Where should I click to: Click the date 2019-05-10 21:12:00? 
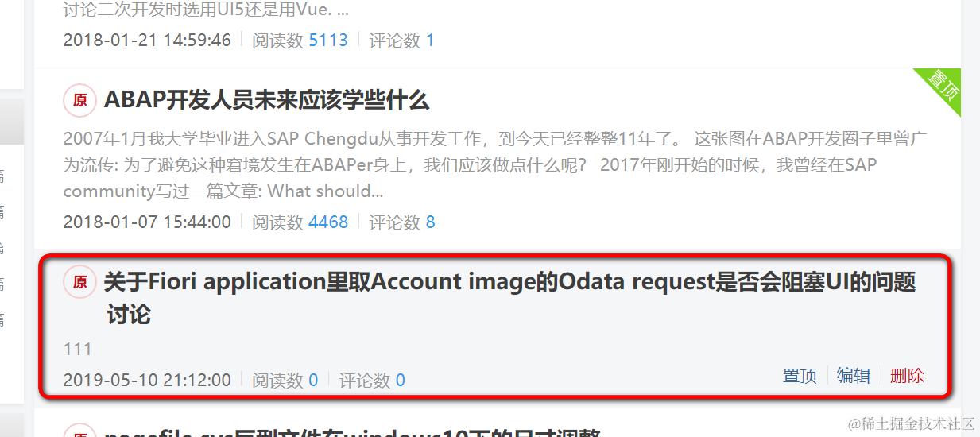click(x=147, y=381)
